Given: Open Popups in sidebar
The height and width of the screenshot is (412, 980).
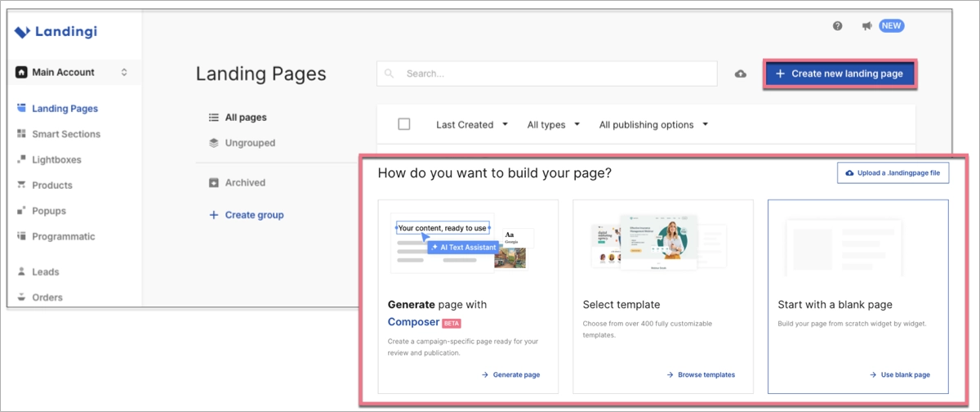Looking at the screenshot, I should coord(48,211).
